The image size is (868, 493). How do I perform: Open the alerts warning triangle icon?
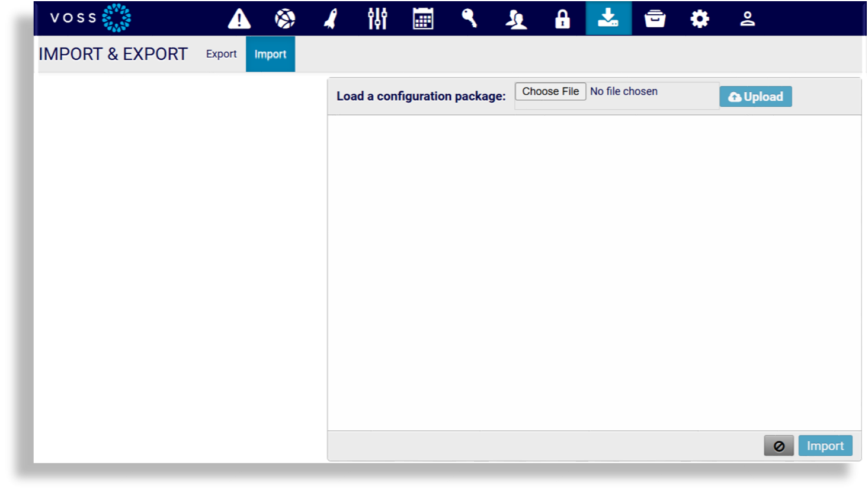click(239, 19)
